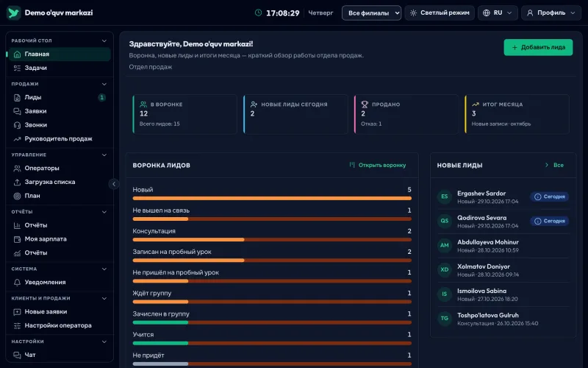Open Моя зарплата menu item
This screenshot has width=588, height=368.
(x=60, y=239)
